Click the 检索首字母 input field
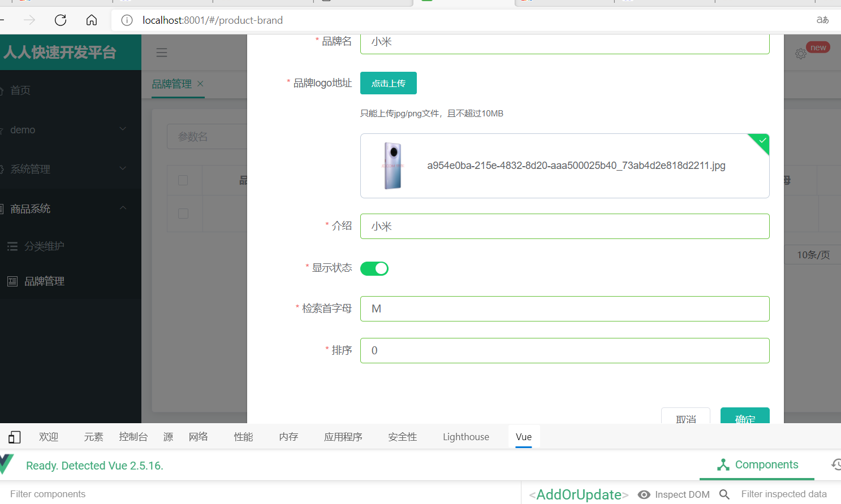This screenshot has width=841, height=504. 565,309
